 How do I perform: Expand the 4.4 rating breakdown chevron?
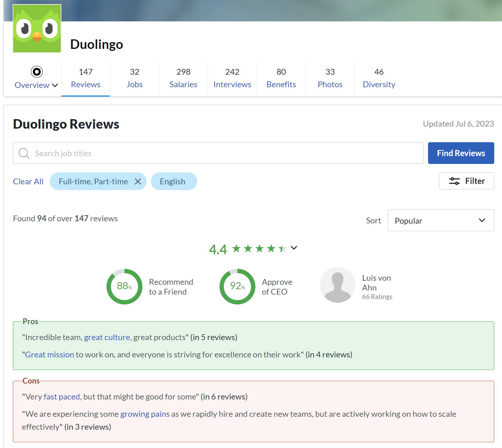pos(294,248)
